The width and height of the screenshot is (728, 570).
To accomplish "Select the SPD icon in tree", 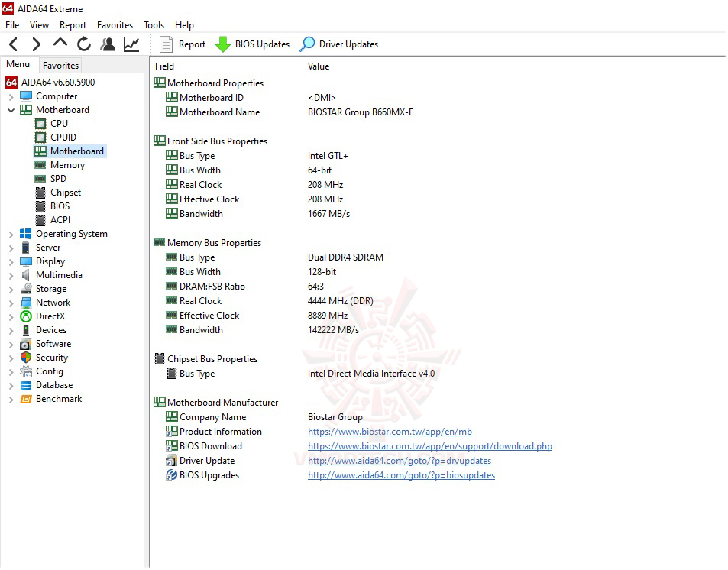I will click(x=40, y=179).
